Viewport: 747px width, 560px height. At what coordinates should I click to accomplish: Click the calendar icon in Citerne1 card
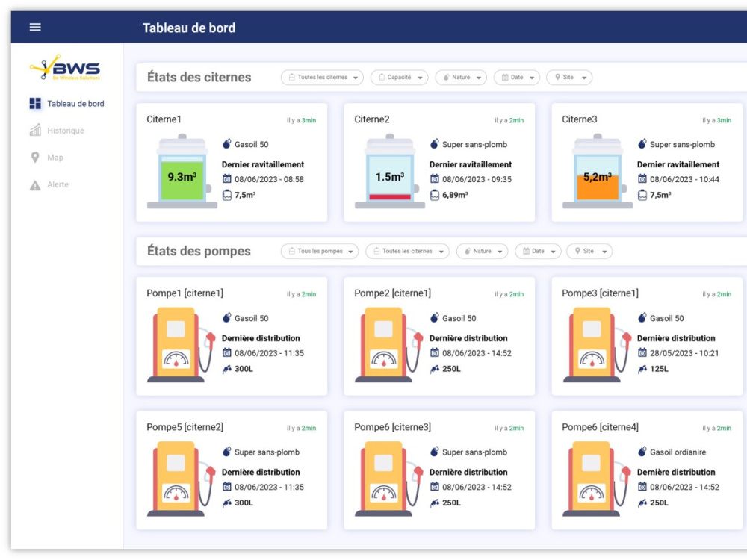point(227,179)
